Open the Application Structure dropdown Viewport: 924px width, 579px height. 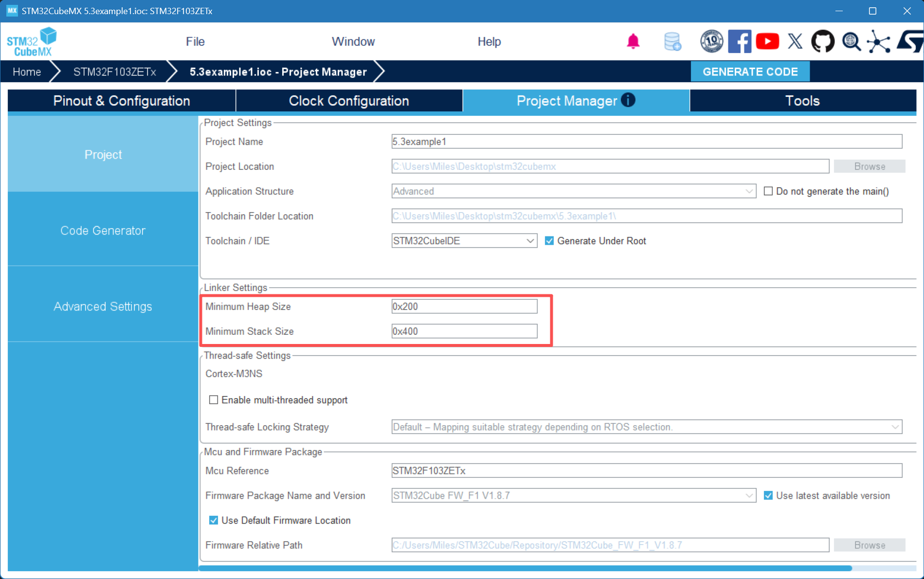[574, 191]
